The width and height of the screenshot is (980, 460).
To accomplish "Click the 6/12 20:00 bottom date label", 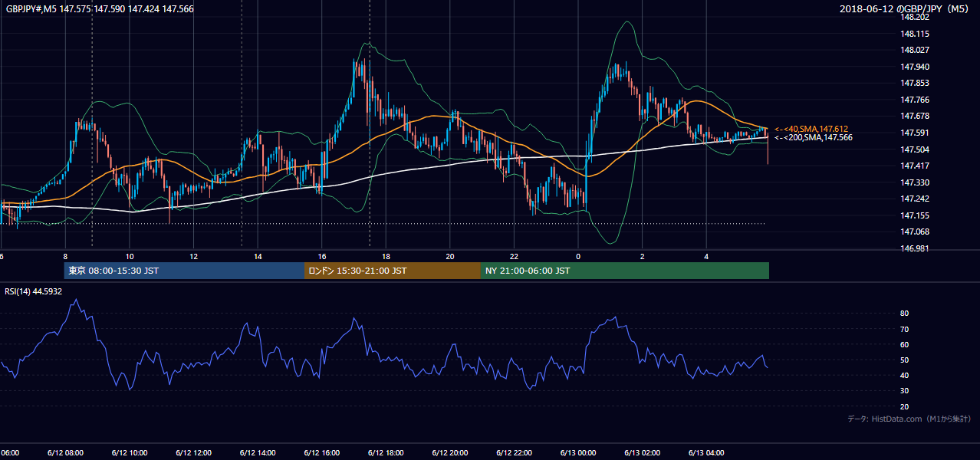I will pos(449,452).
